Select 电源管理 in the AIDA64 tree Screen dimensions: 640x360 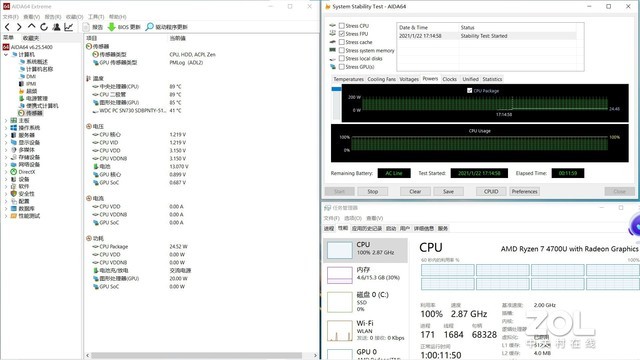(x=37, y=98)
